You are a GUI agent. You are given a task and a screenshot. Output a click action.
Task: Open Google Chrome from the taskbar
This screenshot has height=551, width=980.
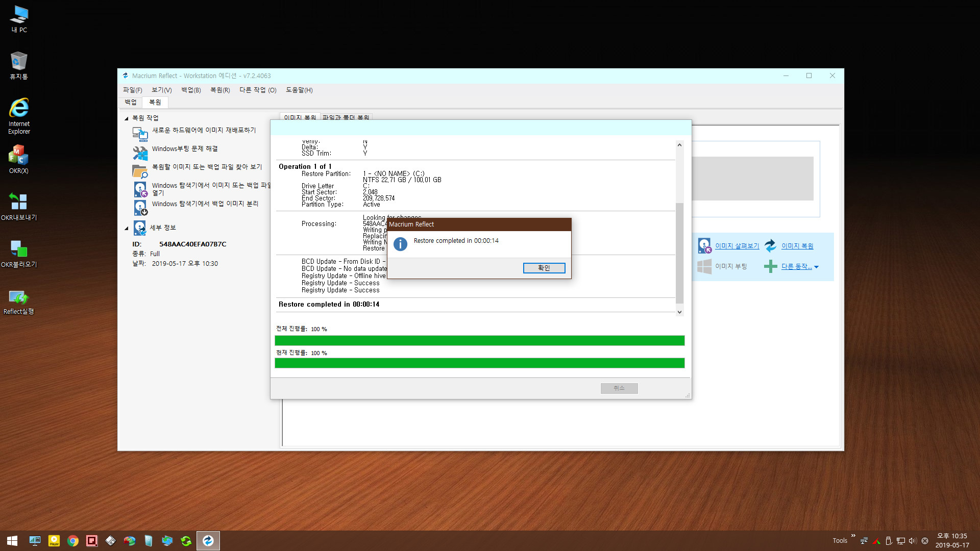coord(73,541)
